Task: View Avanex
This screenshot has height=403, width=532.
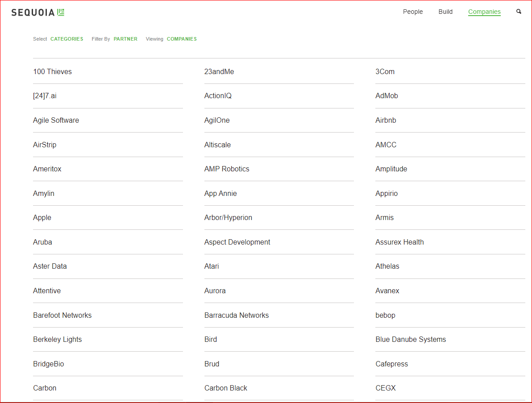Action: pos(387,291)
